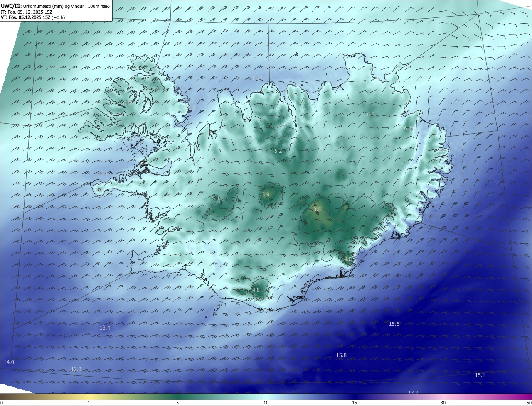
Task: Click the 3.5 value on Vatnajökull
Action: point(317,209)
